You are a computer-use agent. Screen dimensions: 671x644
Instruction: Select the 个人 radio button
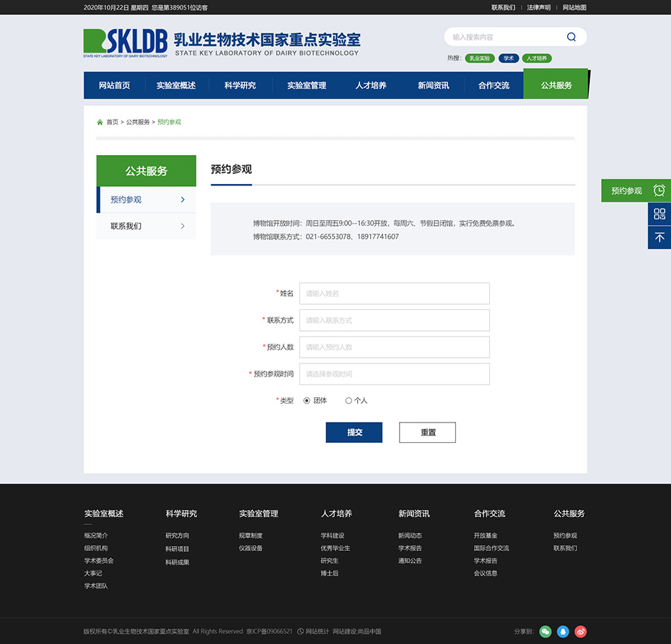[348, 400]
